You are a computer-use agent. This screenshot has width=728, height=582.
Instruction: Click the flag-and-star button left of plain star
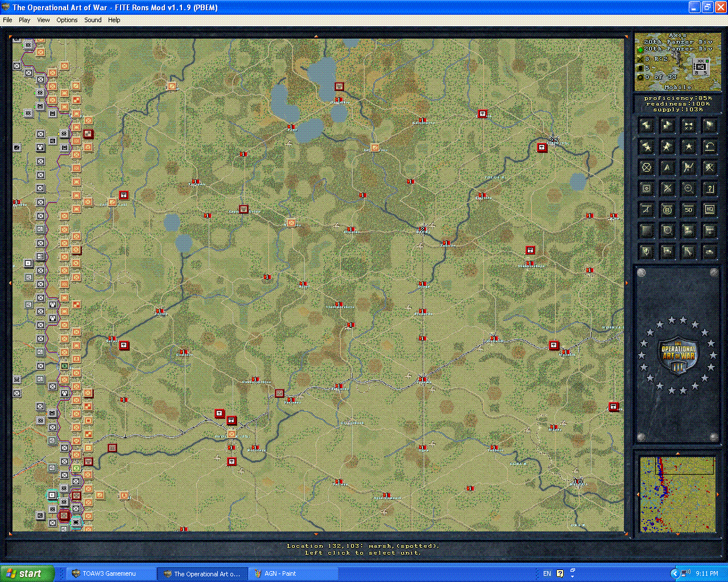[667, 147]
